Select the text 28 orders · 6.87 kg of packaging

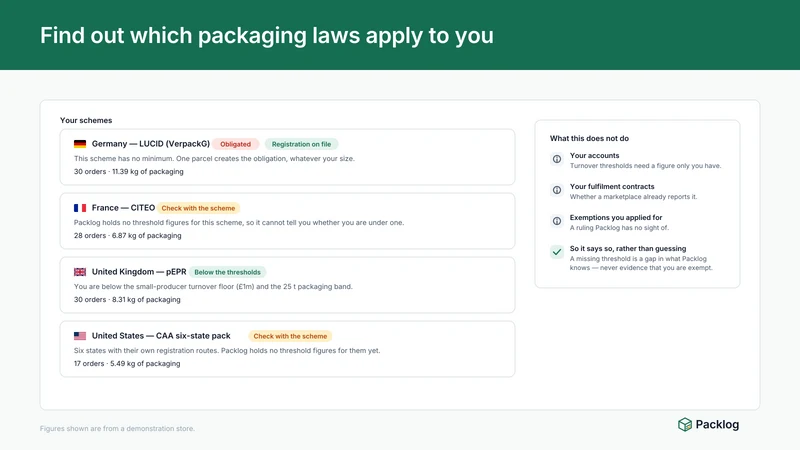(128, 236)
